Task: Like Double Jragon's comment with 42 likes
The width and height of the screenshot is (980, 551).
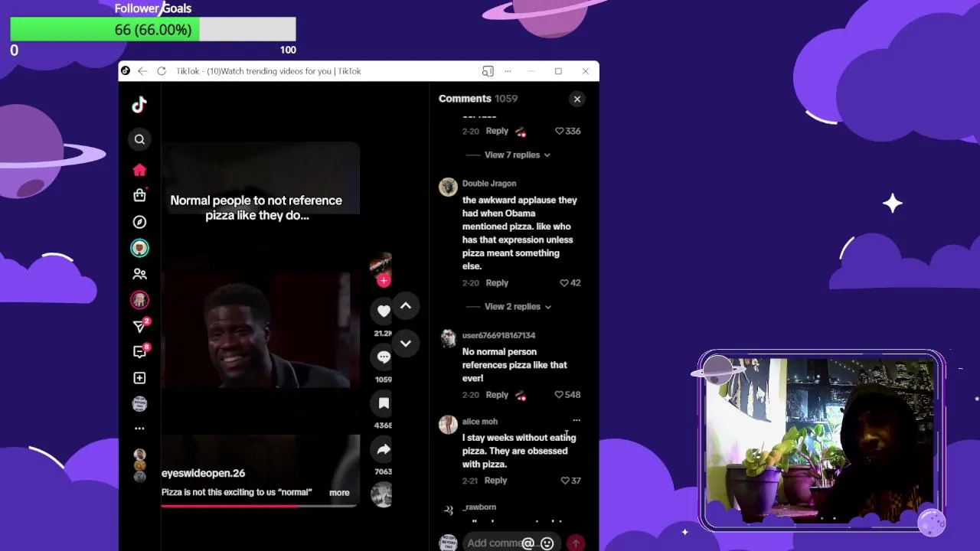Action: (570, 282)
